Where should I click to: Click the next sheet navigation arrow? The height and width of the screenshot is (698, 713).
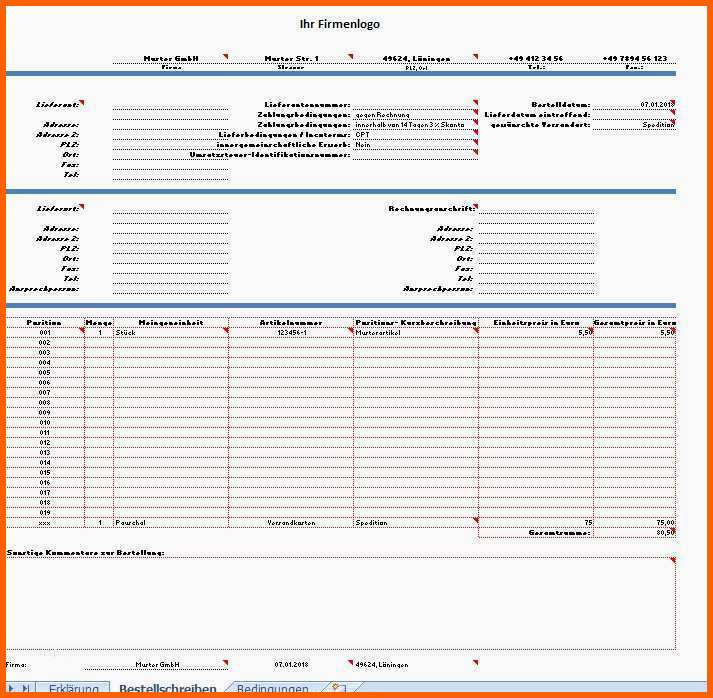pyautogui.click(x=13, y=688)
